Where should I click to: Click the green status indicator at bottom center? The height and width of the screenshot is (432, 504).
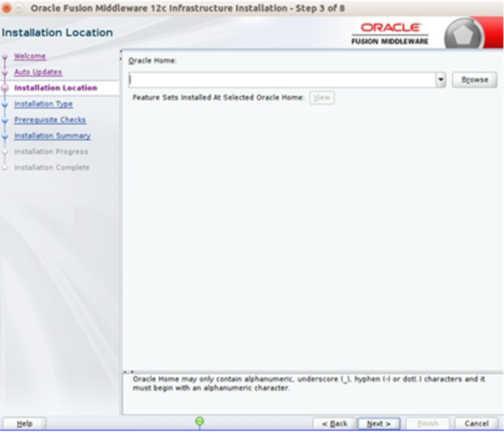click(x=199, y=422)
